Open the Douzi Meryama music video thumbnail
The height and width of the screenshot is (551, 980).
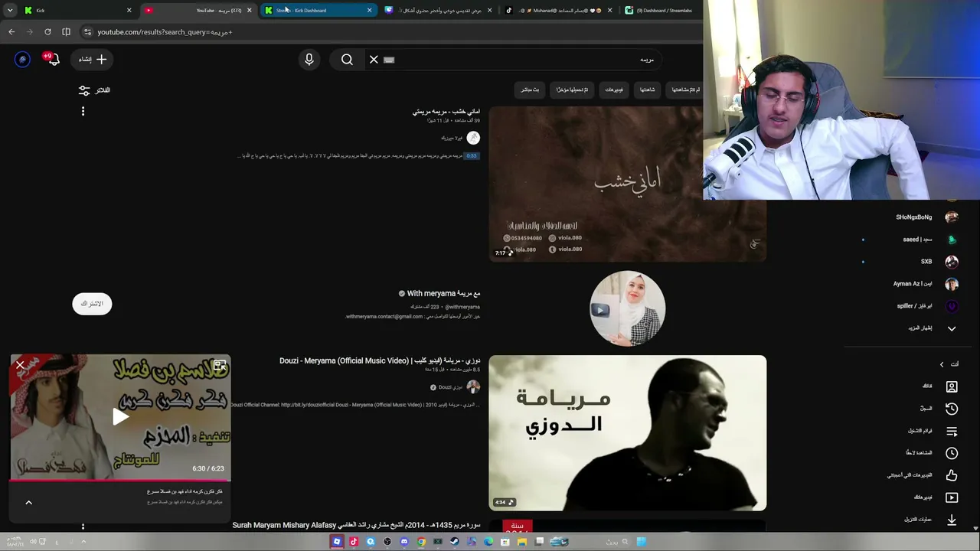point(627,432)
